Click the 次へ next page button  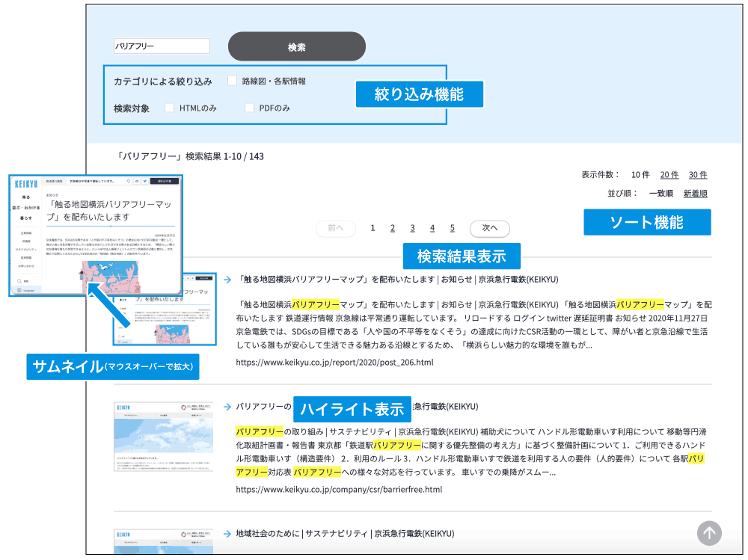[489, 229]
